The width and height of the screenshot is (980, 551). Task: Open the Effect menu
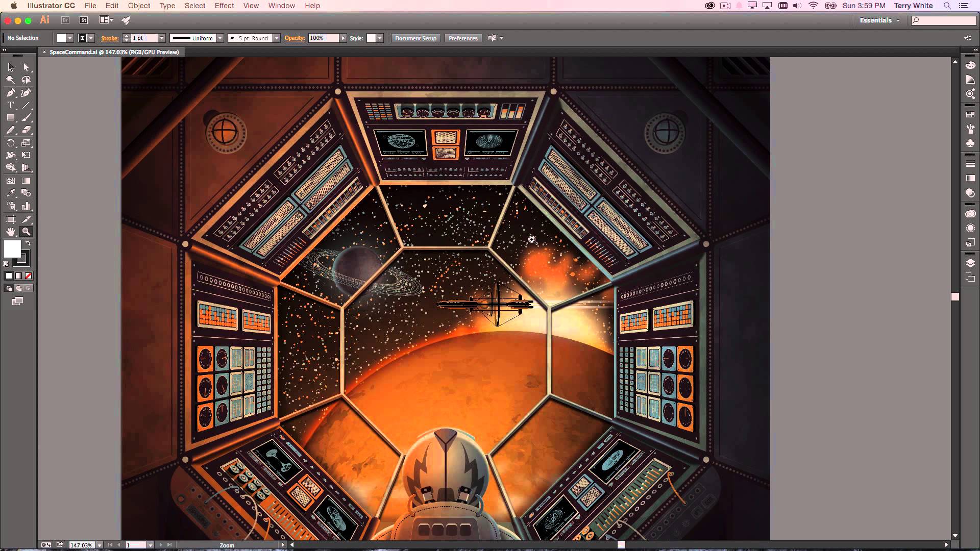[x=225, y=6]
